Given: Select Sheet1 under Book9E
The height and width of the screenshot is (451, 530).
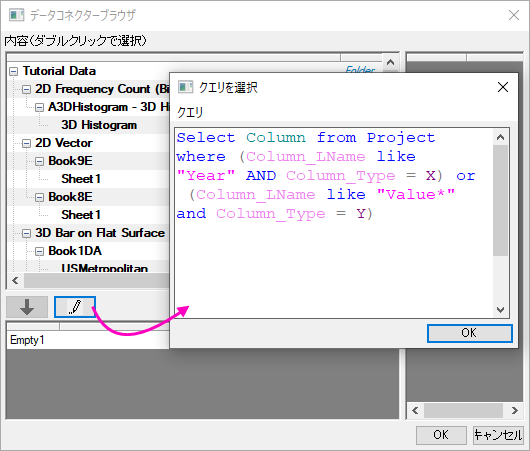Looking at the screenshot, I should pyautogui.click(x=81, y=179).
